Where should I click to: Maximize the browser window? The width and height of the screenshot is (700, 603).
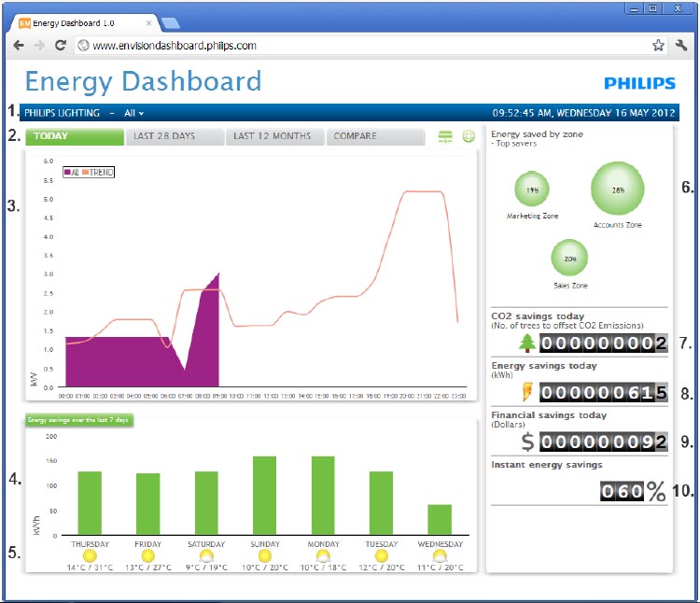[653, 8]
